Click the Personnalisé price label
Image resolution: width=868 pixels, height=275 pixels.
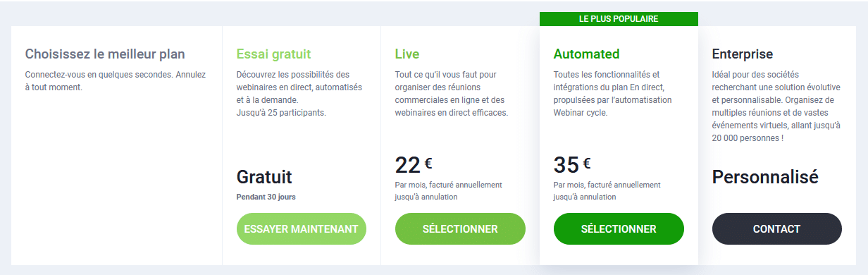(x=765, y=177)
